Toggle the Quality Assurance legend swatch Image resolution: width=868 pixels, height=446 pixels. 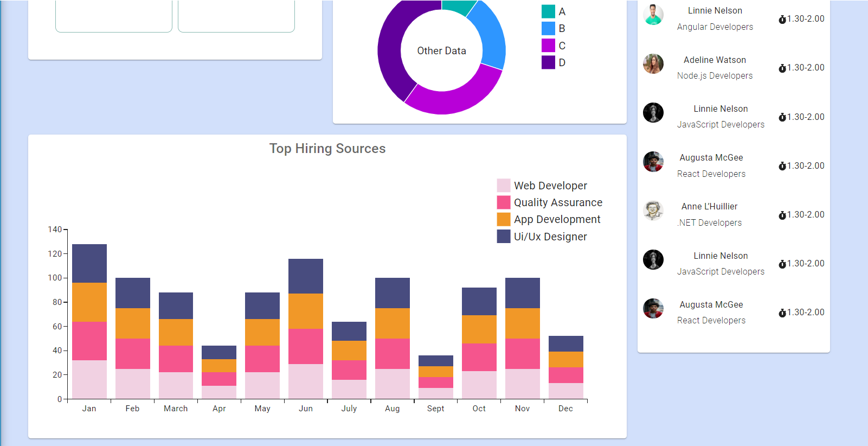504,202
